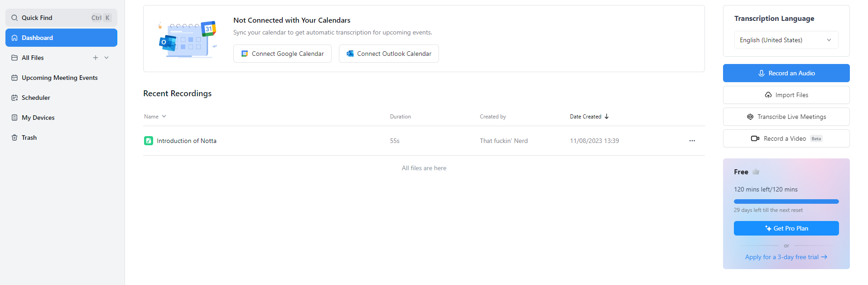Screen dimensions: 868x285
Task: Click the Quick Find magnifier icon
Action: pos(14,18)
